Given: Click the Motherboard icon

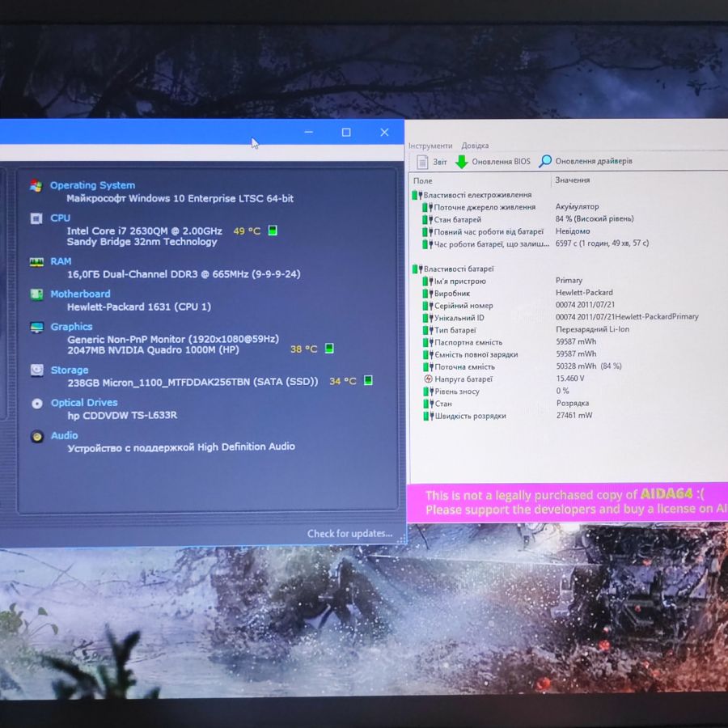Looking at the screenshot, I should click(x=36, y=294).
